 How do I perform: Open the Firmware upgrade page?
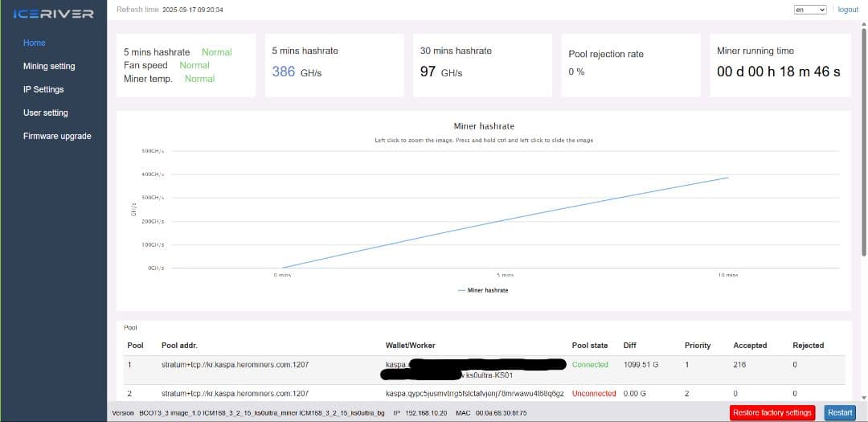57,136
